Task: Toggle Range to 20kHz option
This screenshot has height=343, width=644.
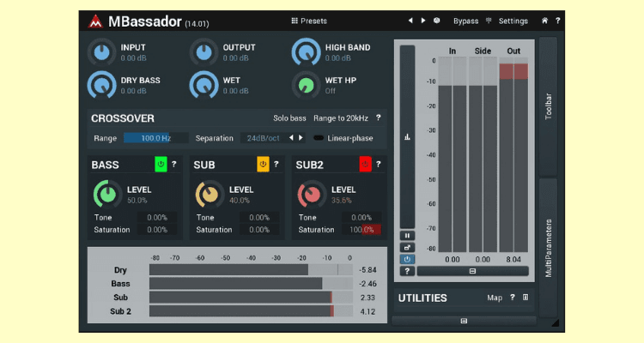Action: [341, 118]
